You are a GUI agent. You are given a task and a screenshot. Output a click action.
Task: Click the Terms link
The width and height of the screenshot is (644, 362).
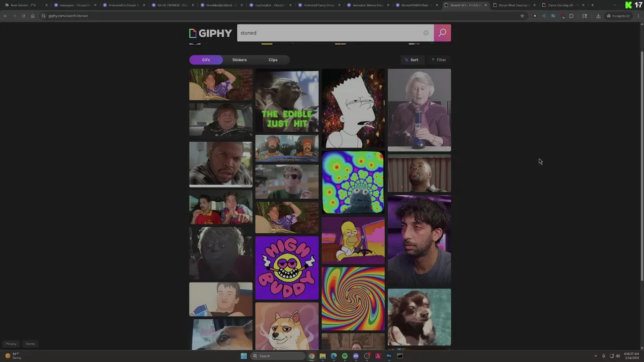[x=30, y=344]
